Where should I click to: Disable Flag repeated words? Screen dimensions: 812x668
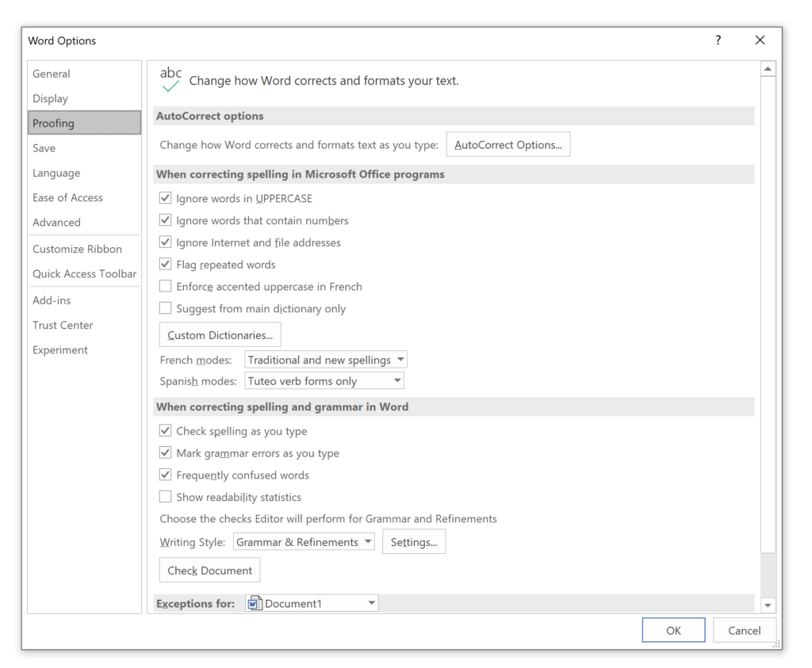click(x=165, y=264)
